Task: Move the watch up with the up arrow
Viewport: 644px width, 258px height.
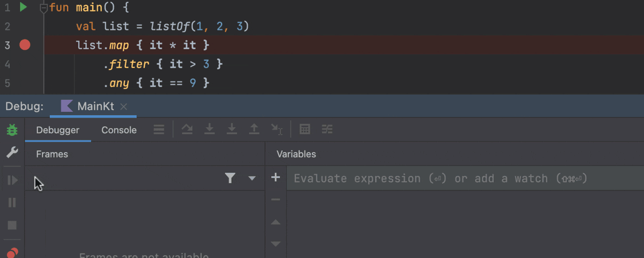Action: pyautogui.click(x=276, y=222)
